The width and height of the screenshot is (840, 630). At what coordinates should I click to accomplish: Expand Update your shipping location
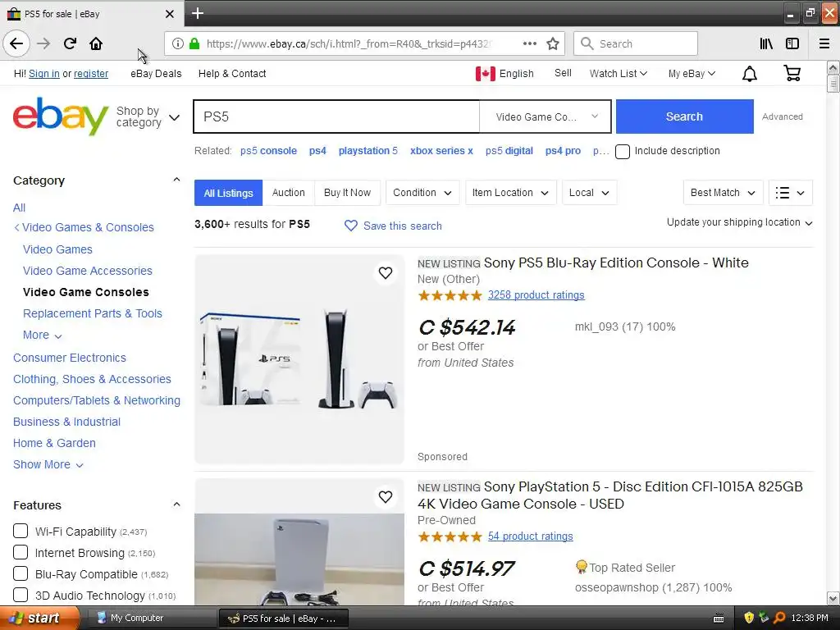739,222
